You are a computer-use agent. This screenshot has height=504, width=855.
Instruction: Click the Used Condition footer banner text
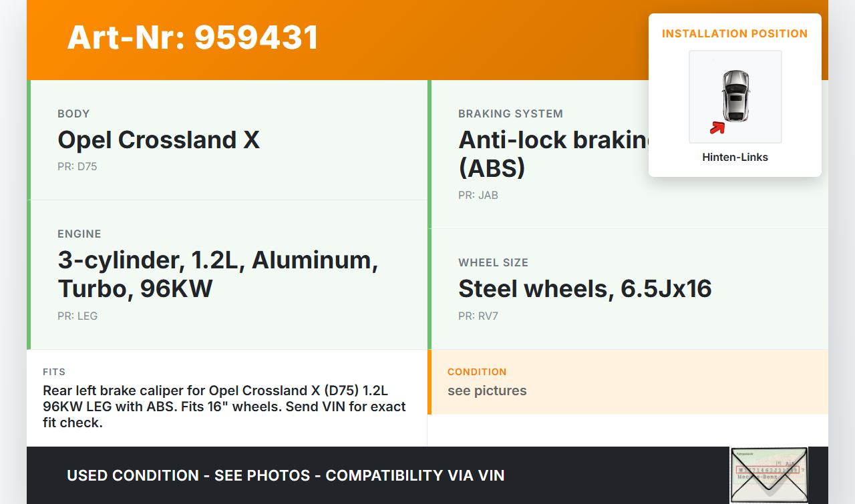tap(285, 475)
